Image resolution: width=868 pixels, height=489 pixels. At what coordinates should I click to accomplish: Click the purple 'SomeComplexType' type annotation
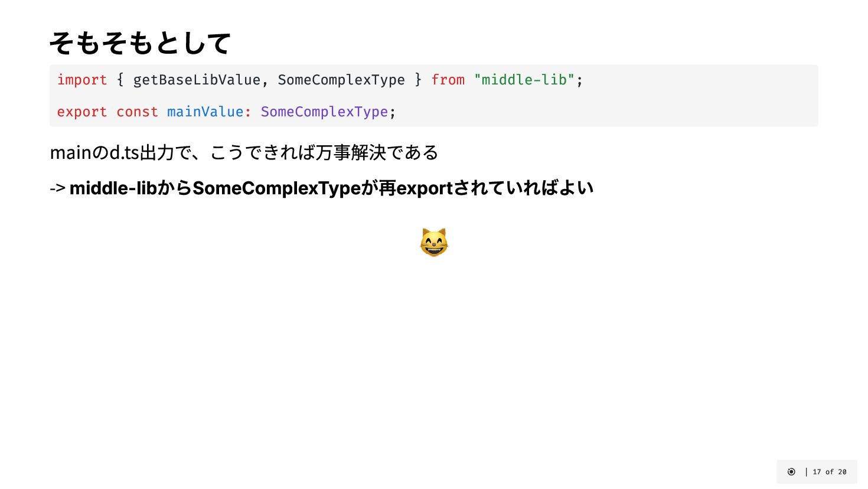(x=324, y=112)
